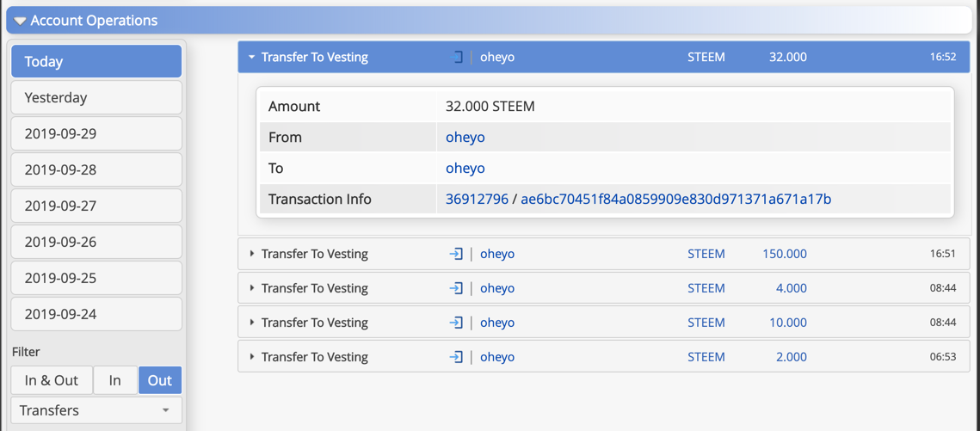Open oheyo account link in From row
The width and height of the screenshot is (980, 431).
coord(465,138)
